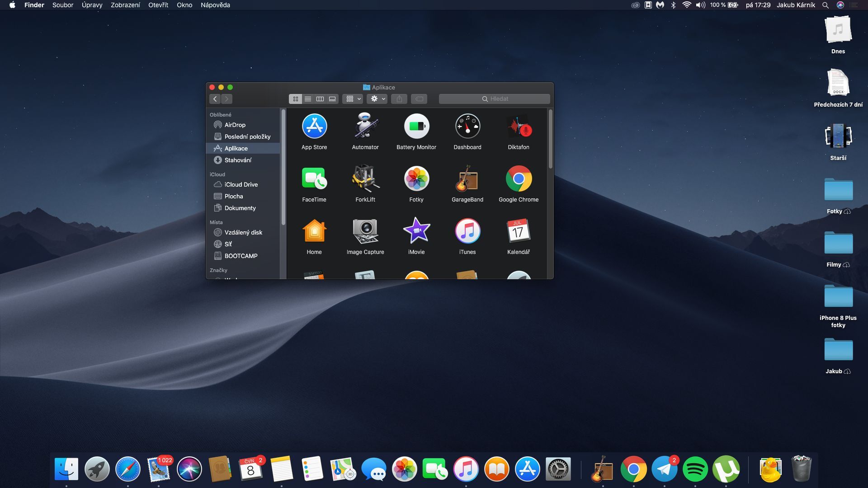Launch GarageBand from the Applications folder
868x488 pixels.
[x=467, y=179]
